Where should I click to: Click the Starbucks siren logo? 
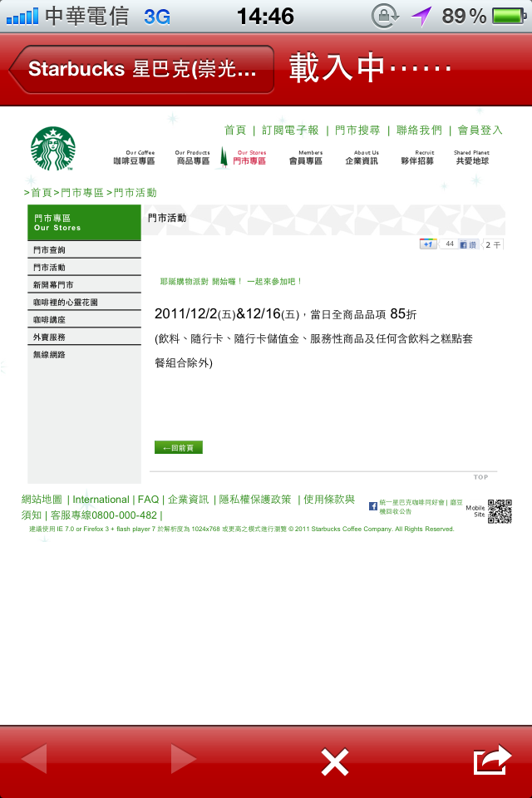(53, 149)
